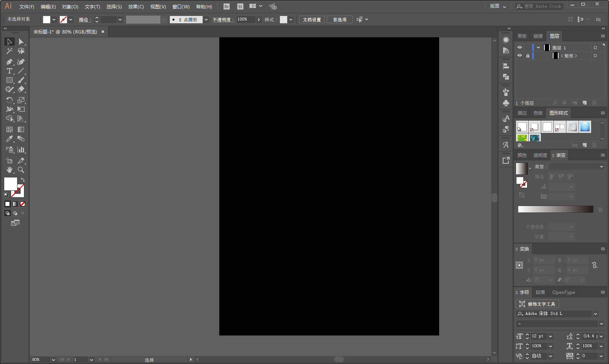Open the Stock St icon
This screenshot has width=609, height=364.
240,6
